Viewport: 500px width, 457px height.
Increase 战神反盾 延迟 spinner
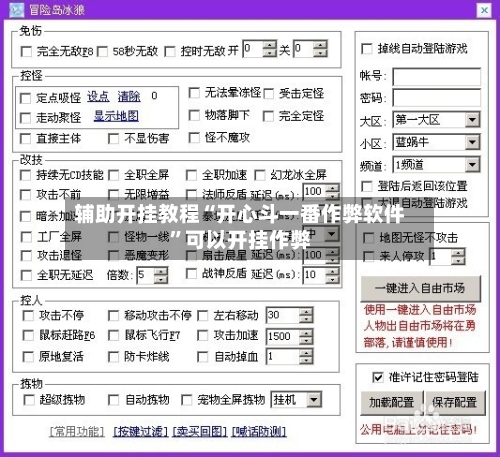click(332, 272)
